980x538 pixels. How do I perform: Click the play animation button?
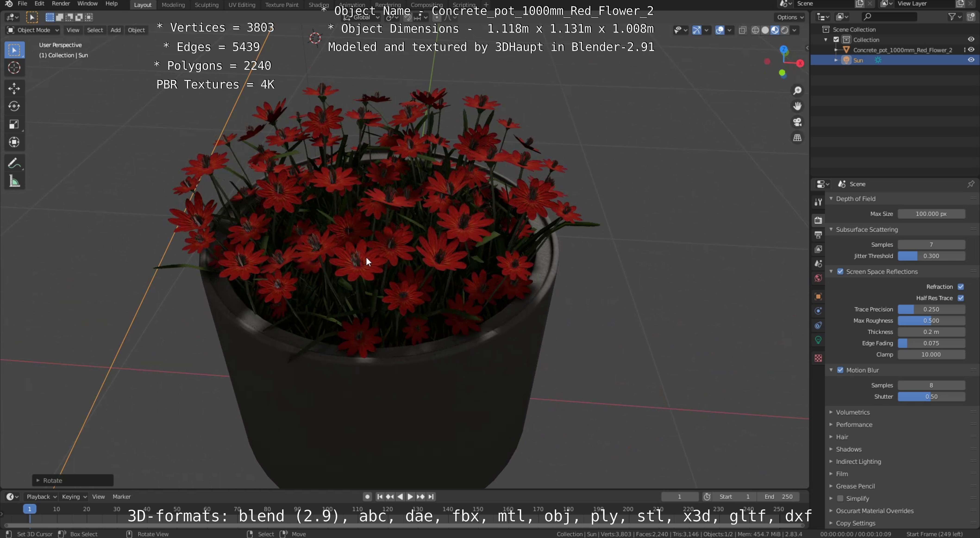[410, 497]
